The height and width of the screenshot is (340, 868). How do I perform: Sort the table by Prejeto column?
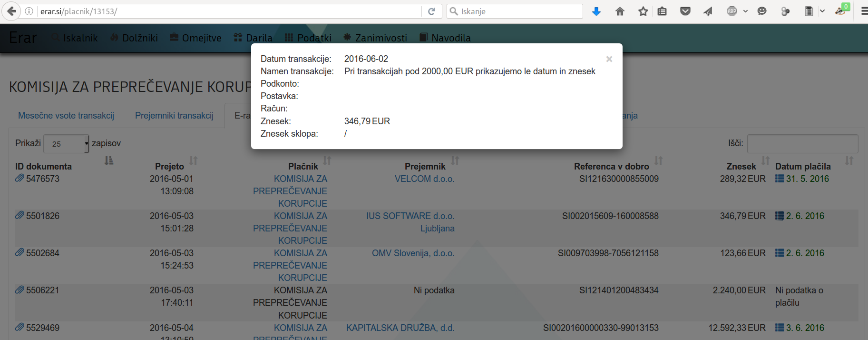(x=193, y=161)
